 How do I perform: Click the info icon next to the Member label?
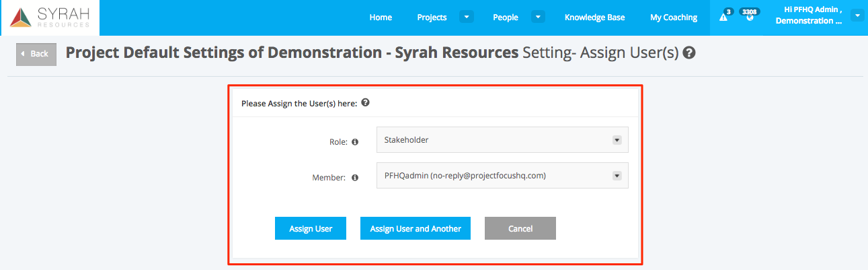click(355, 178)
